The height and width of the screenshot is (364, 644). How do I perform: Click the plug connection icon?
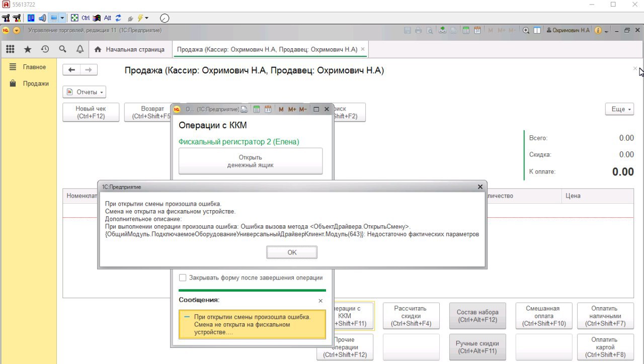[x=130, y=18]
